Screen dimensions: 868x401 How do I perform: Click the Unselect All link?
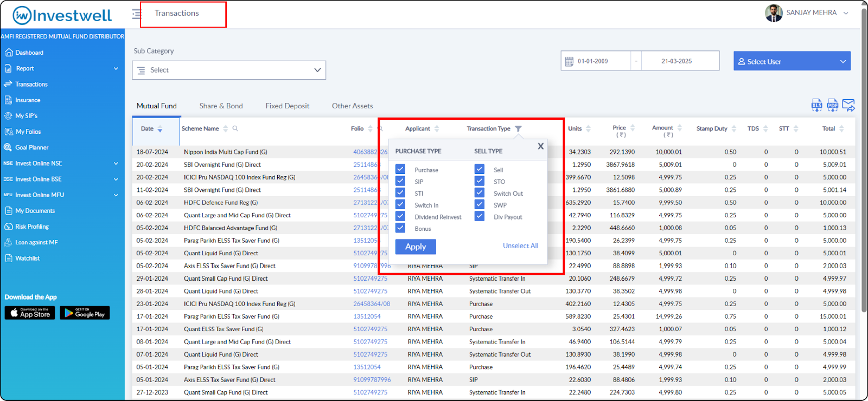point(520,245)
